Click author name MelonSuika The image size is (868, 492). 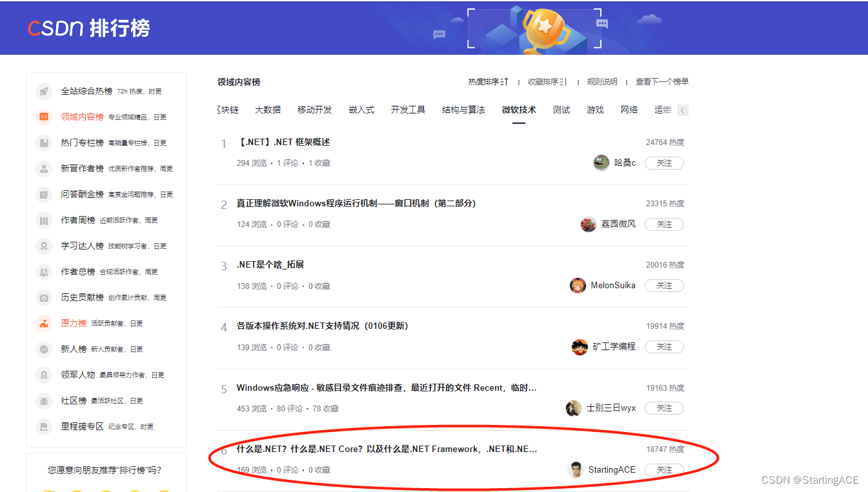coord(613,285)
